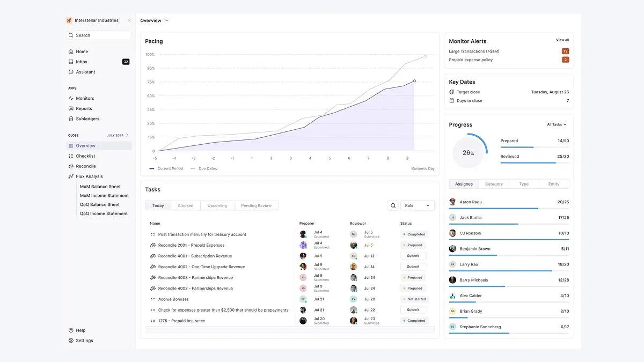Click the Reports icon

click(71, 108)
